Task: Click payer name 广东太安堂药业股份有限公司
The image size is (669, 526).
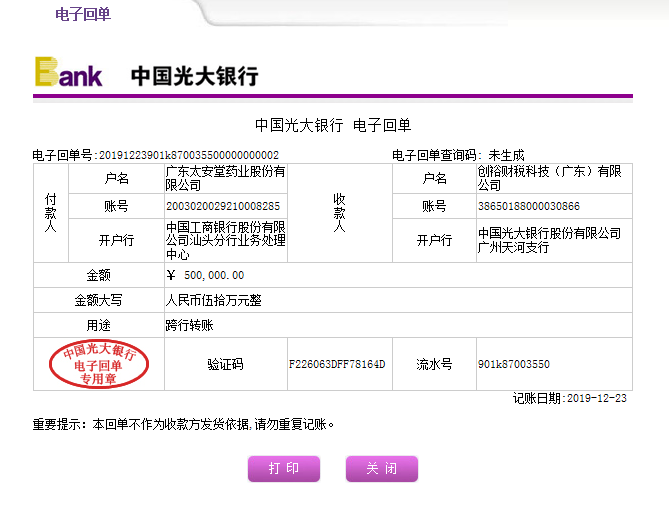Action: (x=225, y=178)
